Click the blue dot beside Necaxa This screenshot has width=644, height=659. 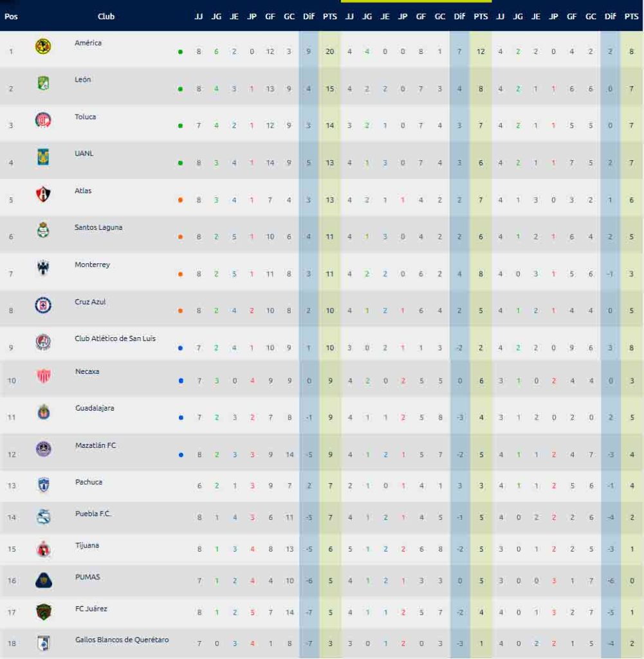click(x=181, y=381)
